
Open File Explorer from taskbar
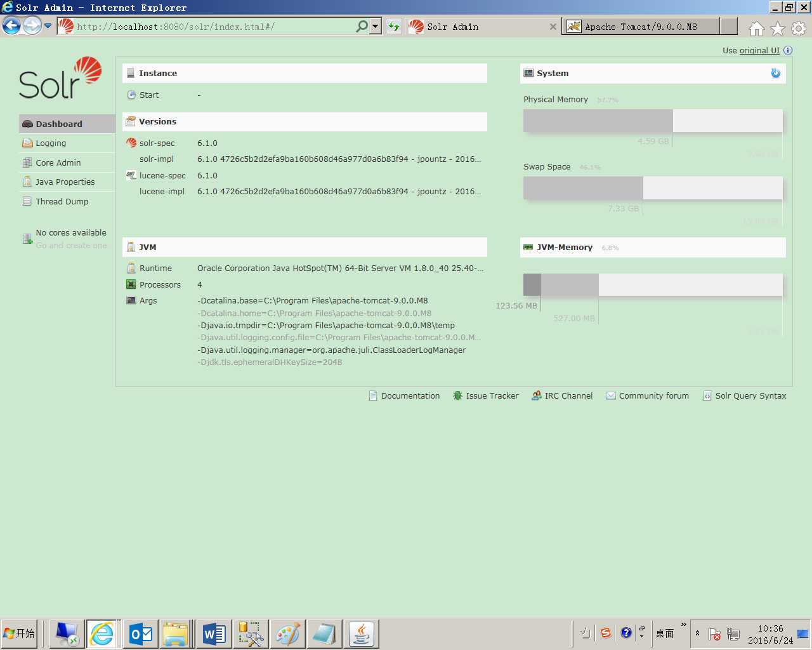(176, 633)
